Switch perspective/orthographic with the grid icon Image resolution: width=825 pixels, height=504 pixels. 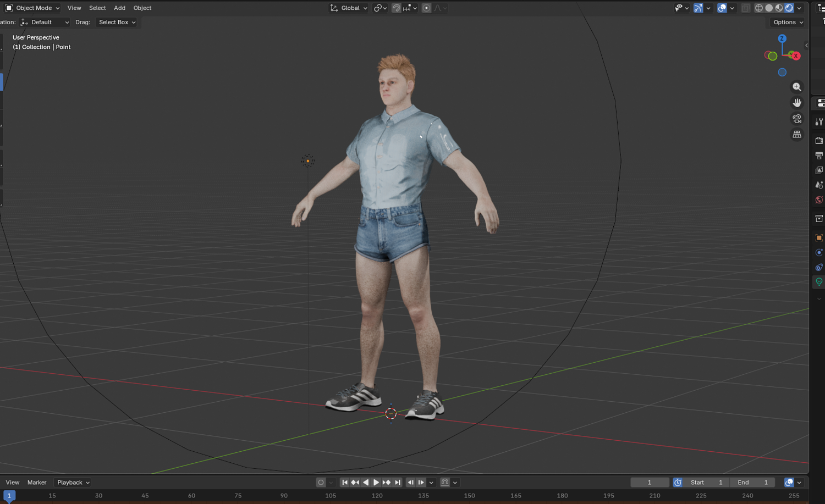coord(796,134)
